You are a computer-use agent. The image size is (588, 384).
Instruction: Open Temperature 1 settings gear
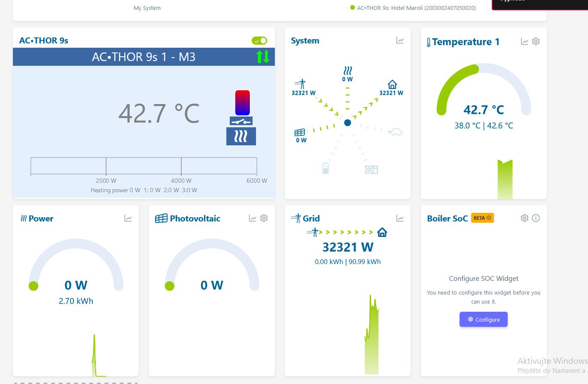coord(536,42)
